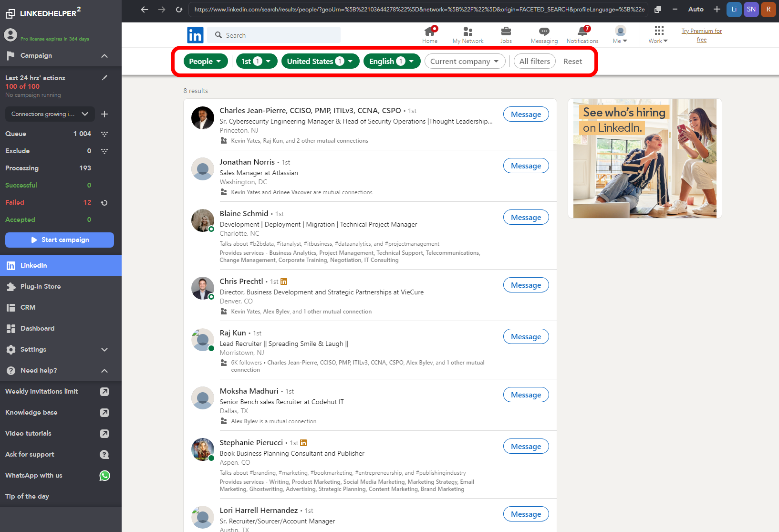Open the 1st connections filter dropdown
Viewport: 779px width, 532px height.
click(257, 61)
